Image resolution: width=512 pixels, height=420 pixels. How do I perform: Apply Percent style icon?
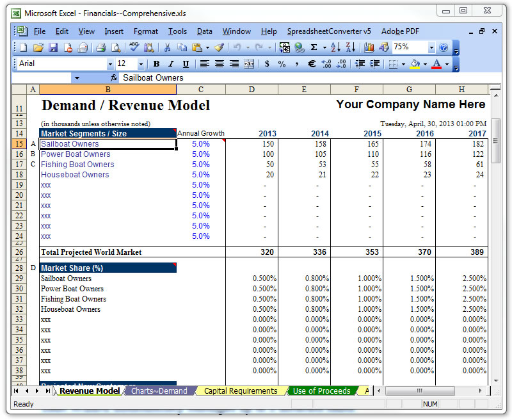click(x=282, y=64)
